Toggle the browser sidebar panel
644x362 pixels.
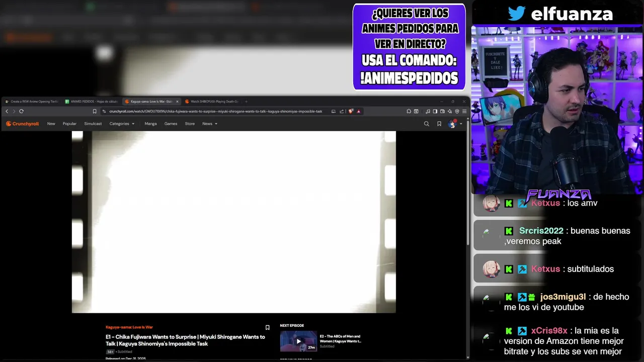coord(435,111)
